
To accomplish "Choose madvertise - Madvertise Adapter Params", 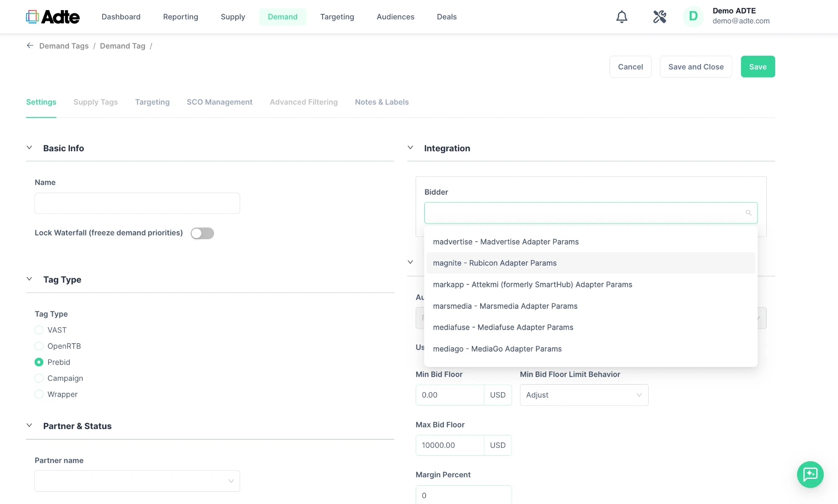I will [591, 242].
